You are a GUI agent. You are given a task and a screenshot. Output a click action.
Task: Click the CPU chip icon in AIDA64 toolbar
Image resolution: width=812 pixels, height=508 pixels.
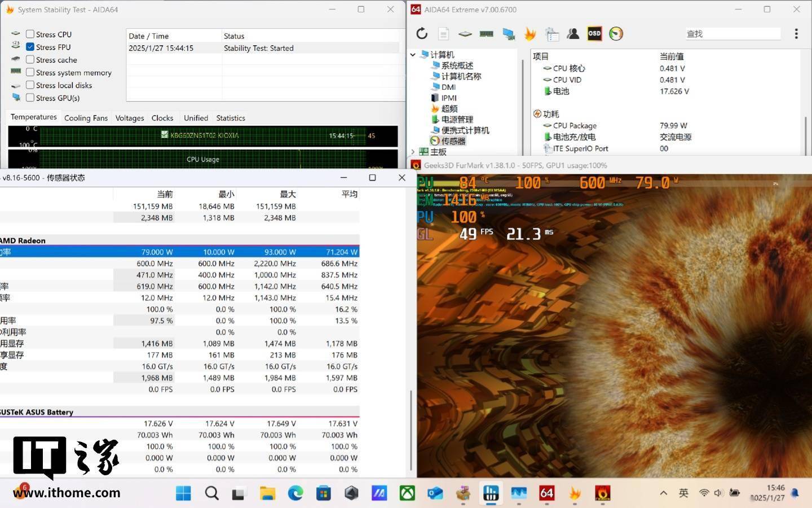coord(465,34)
